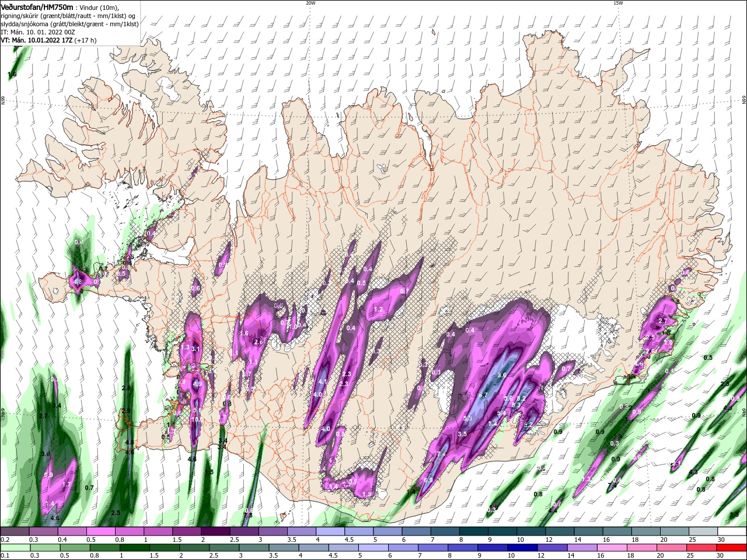Click the 'VT: Mán. 10.01.2022 17Z' valid time
This screenshot has height=560, width=747.
36,40
